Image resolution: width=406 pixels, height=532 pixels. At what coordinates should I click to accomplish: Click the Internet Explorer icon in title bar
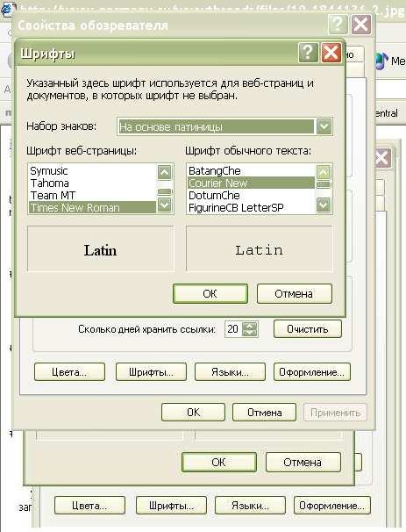click(8, 10)
